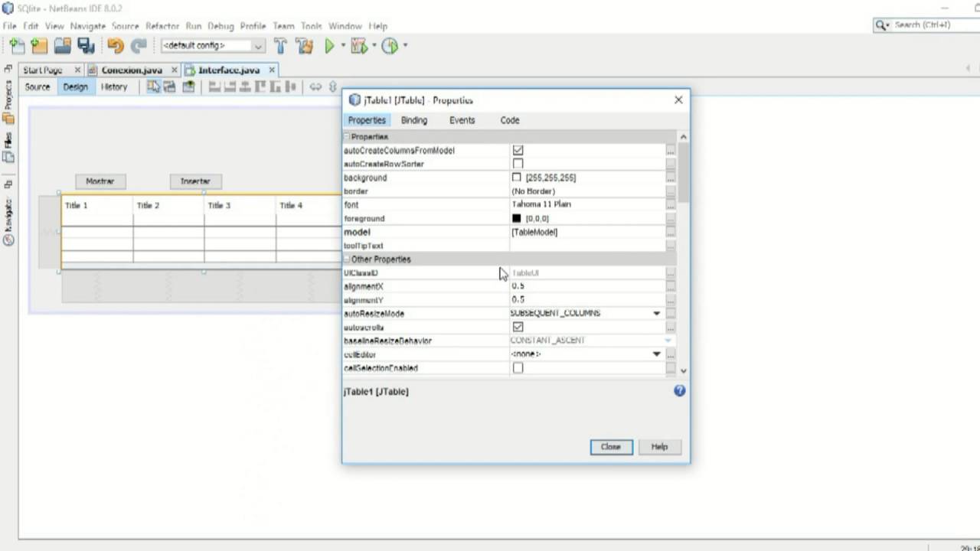Click the New File toolbar icon
The width and height of the screenshot is (980, 551).
[17, 46]
